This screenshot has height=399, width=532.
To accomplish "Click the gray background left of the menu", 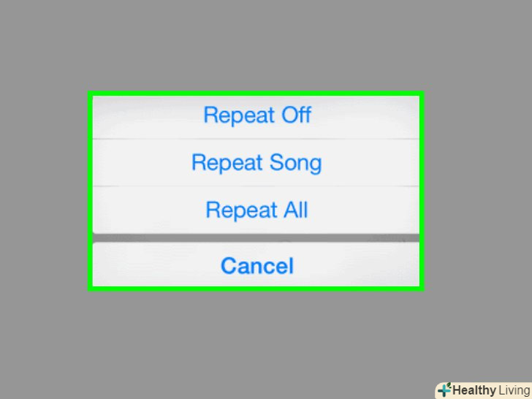I will [44, 191].
